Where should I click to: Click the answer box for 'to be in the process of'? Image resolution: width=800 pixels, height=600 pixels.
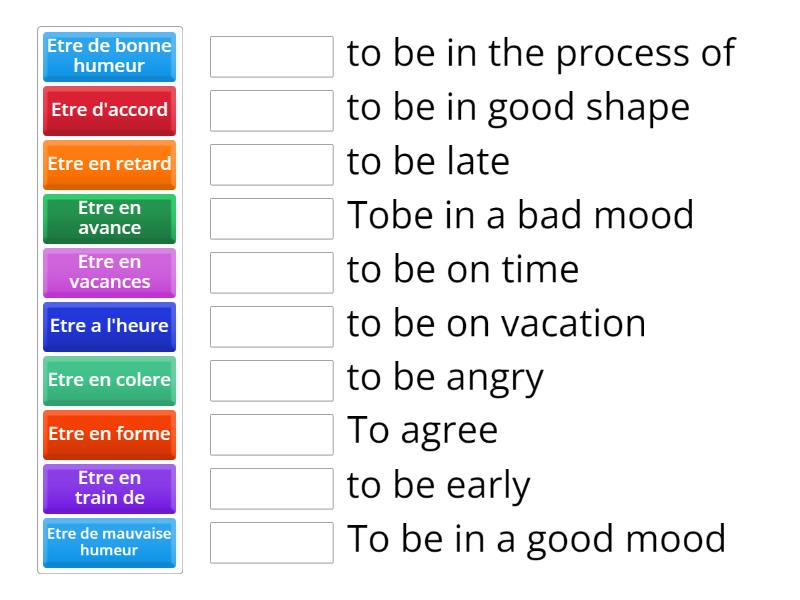[272, 57]
